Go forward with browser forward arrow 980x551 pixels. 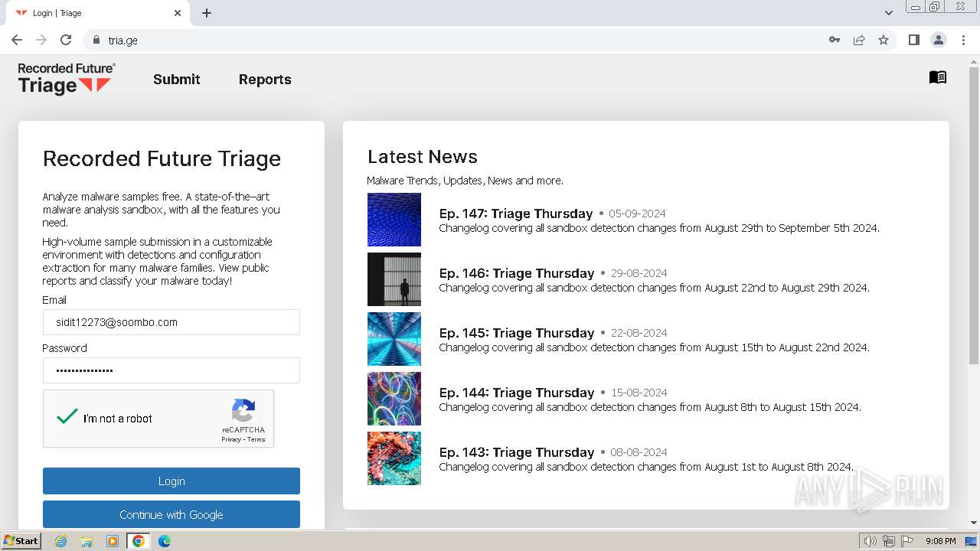pos(41,40)
